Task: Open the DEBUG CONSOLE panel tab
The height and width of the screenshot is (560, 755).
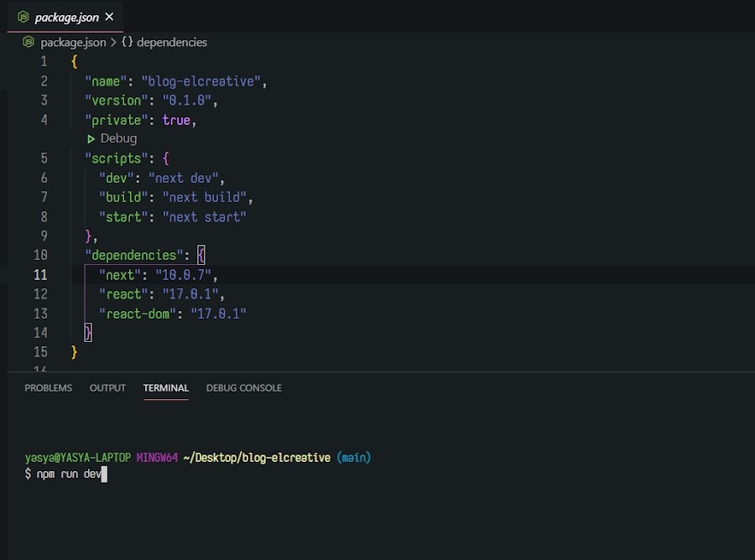Action: tap(243, 388)
